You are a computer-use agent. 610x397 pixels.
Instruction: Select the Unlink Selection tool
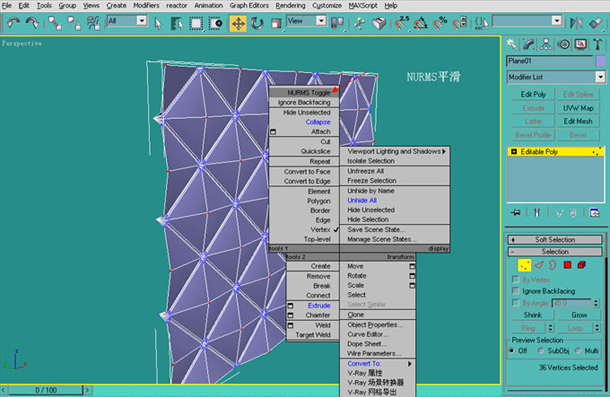point(74,23)
